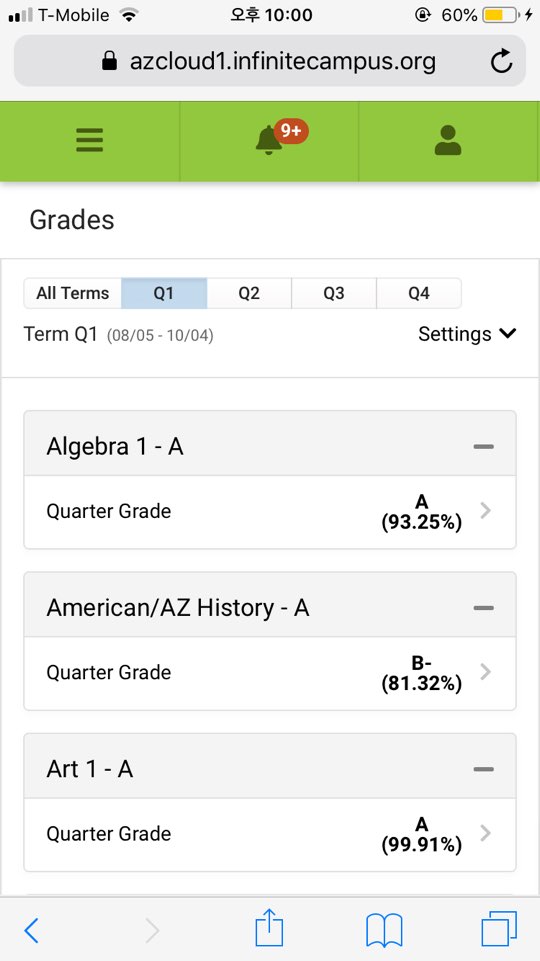Image resolution: width=540 pixels, height=961 pixels.
Task: Collapse the Art 1 - A section
Action: (484, 769)
